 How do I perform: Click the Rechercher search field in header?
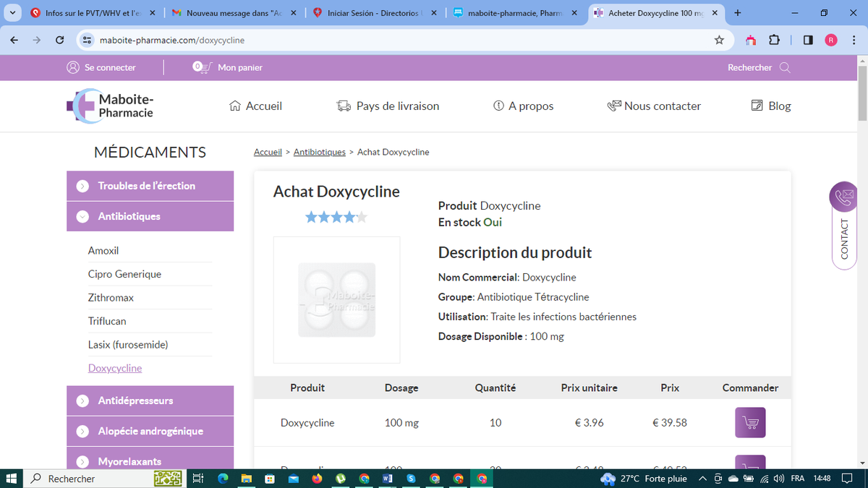pos(749,67)
